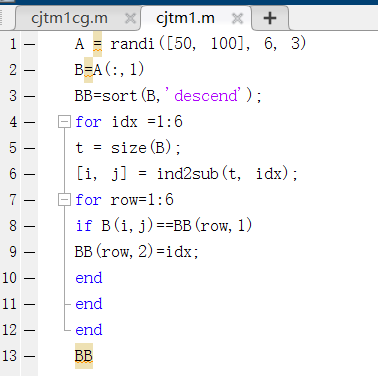Click 'BB(row,1)' on line 8

coord(213,226)
